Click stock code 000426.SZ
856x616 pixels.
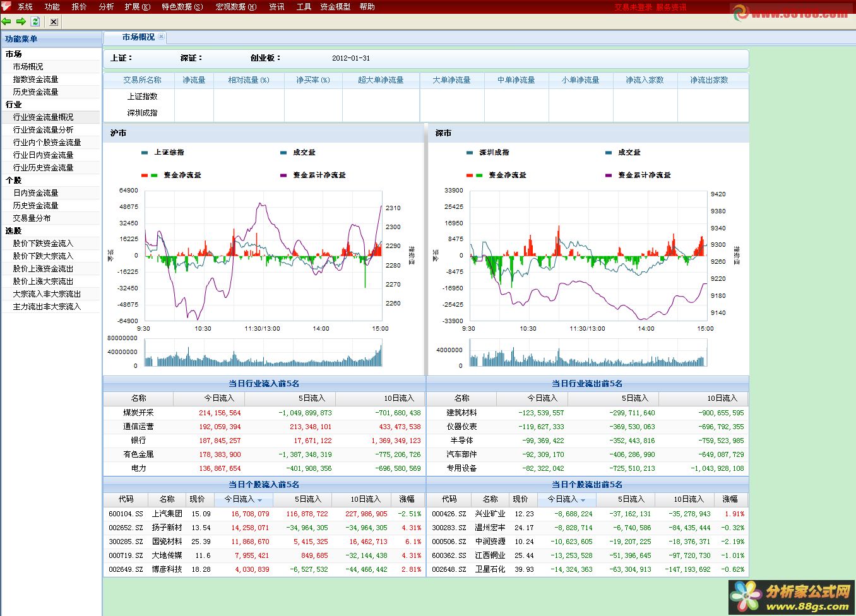point(449,514)
